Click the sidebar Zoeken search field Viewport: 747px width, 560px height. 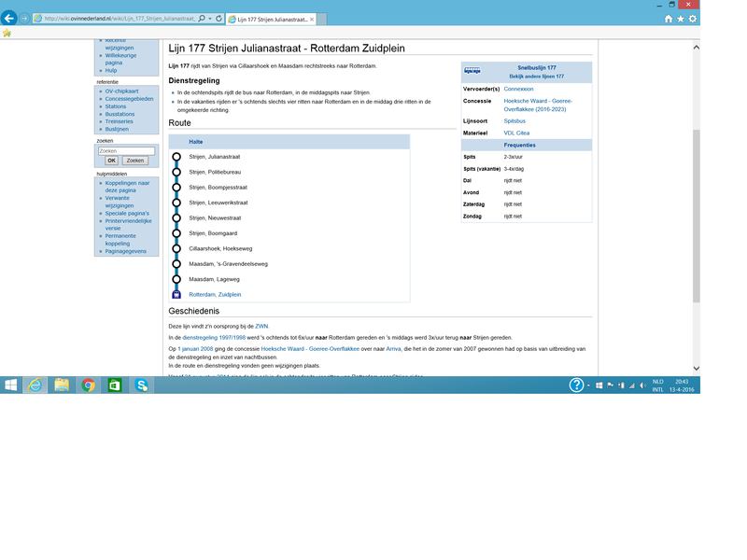point(126,151)
